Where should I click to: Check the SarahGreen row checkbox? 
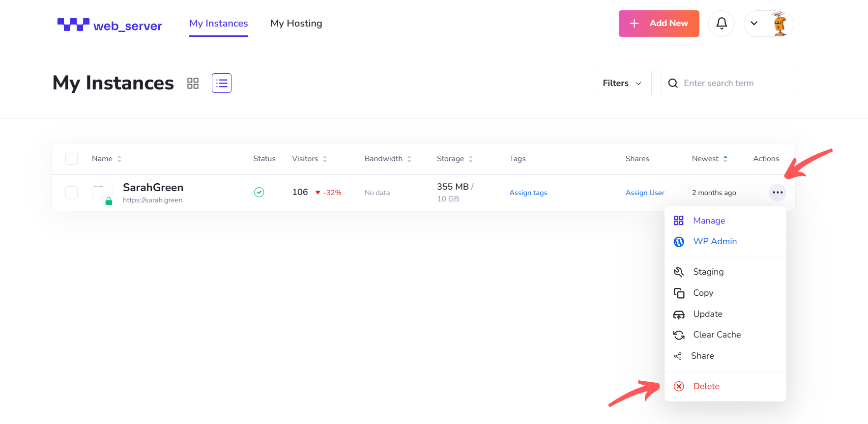72,192
